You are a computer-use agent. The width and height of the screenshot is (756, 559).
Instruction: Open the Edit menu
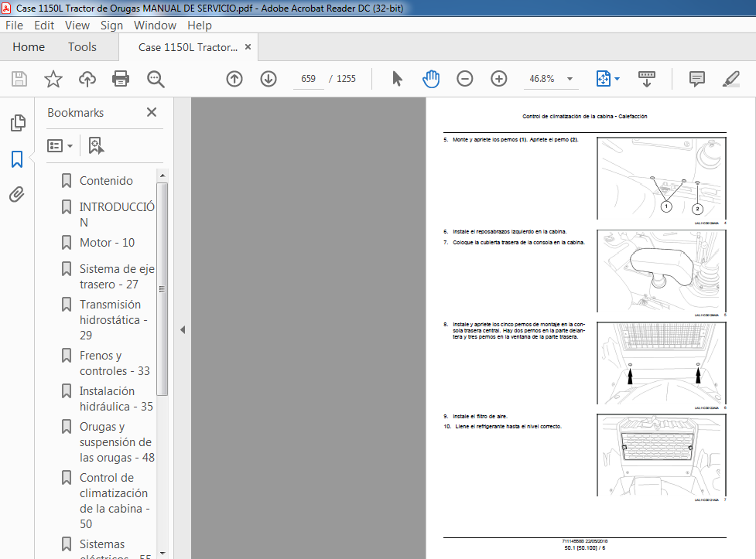44,25
